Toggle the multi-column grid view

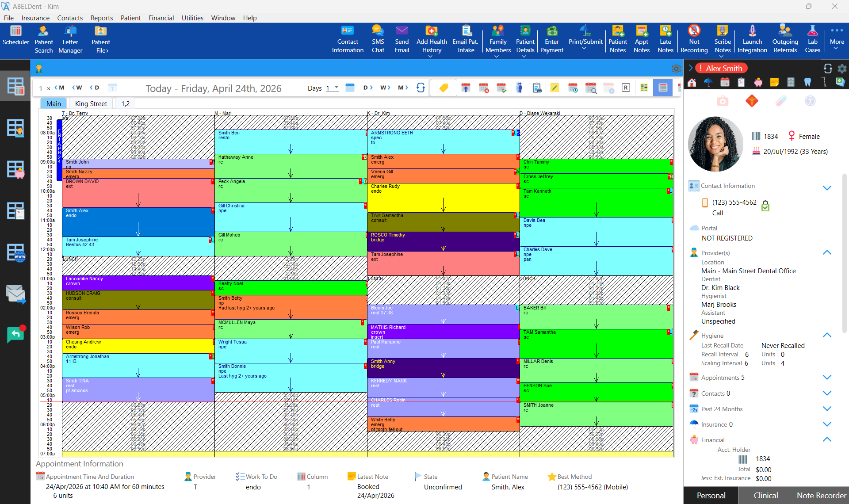644,87
